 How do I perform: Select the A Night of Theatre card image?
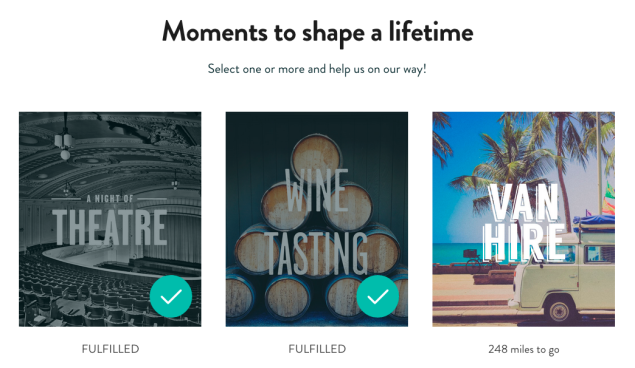110,219
